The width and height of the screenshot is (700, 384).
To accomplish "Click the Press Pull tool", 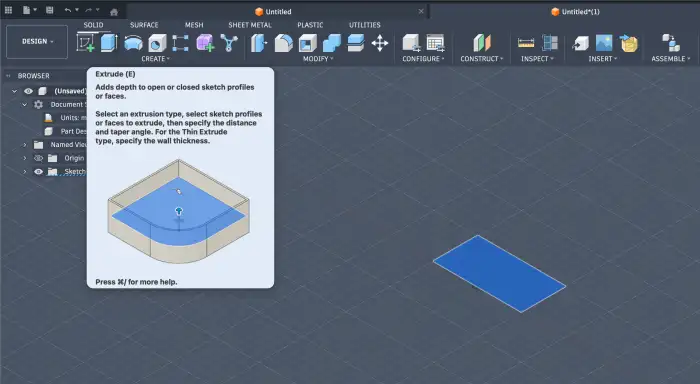I will coord(259,43).
